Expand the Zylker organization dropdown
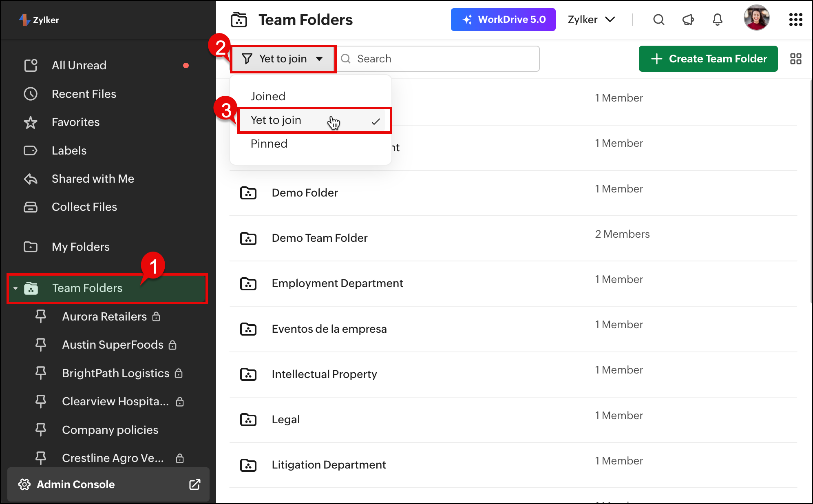This screenshot has height=504, width=813. tap(591, 20)
